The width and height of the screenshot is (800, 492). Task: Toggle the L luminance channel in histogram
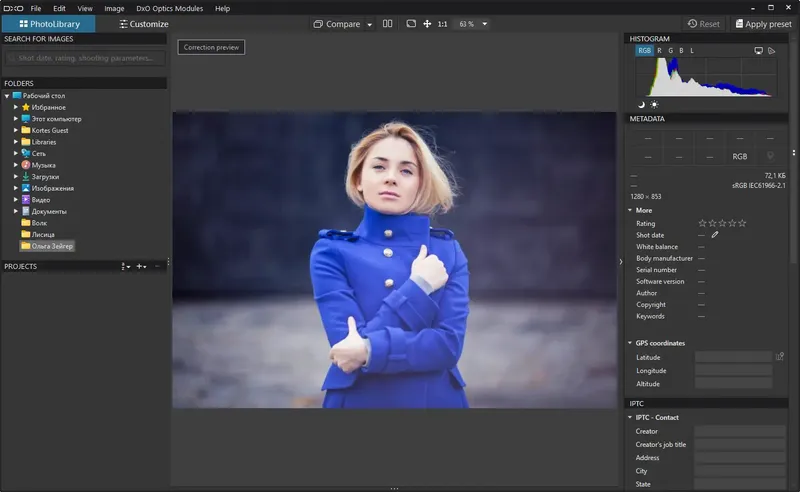691,50
